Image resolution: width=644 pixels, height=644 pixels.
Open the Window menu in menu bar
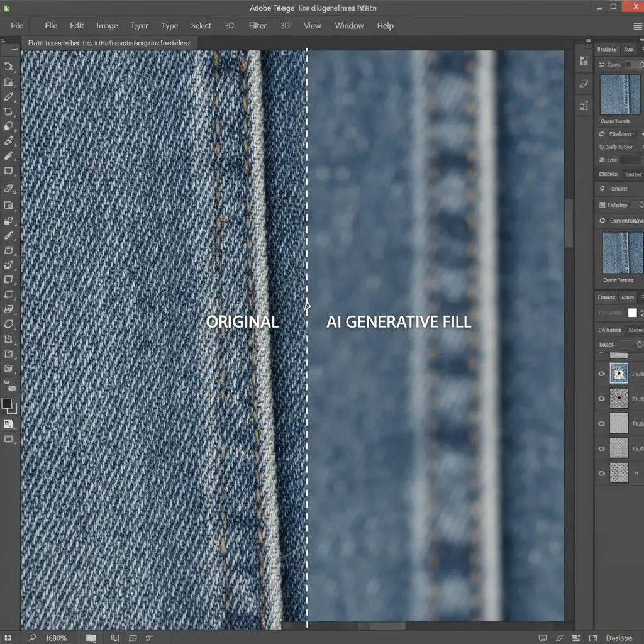[x=349, y=26]
